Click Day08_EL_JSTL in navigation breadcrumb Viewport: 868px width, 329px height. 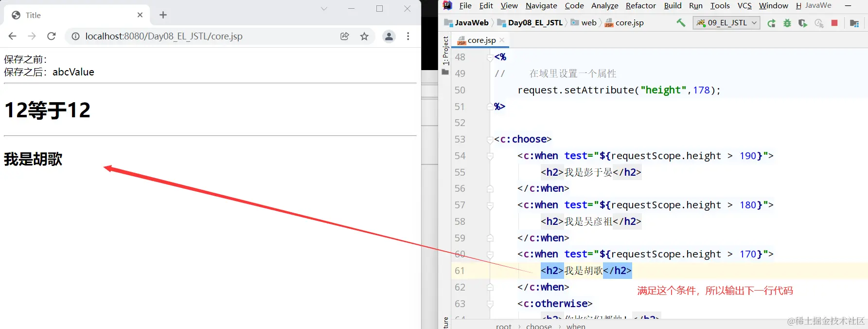[x=530, y=23]
